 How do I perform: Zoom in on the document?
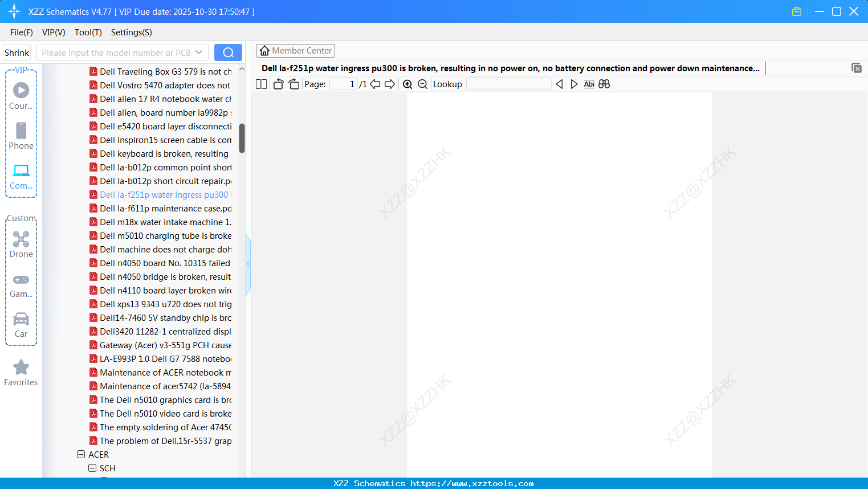tap(407, 84)
